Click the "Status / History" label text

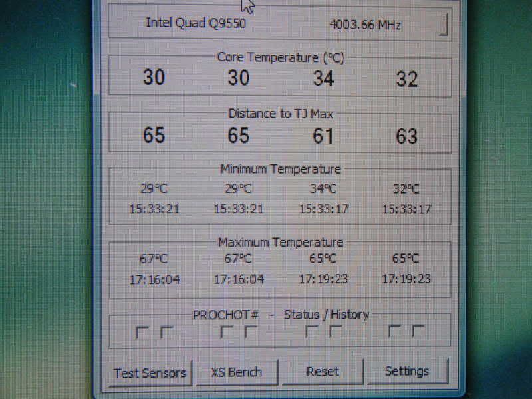click(327, 315)
